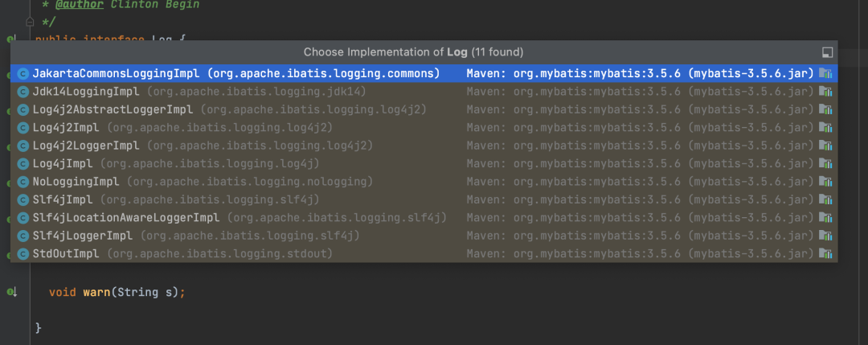Click class icon of JakartaCommonsLoggingImpl
The image size is (868, 345).
[23, 74]
